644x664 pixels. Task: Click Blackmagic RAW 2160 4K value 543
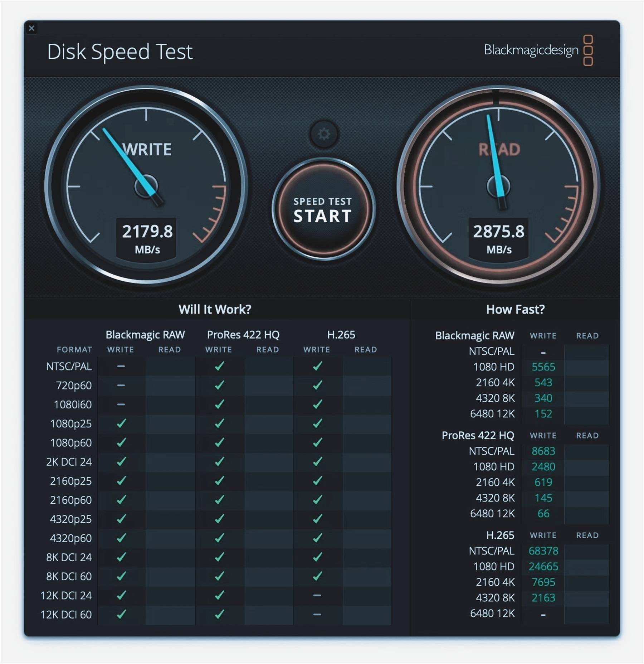543,383
